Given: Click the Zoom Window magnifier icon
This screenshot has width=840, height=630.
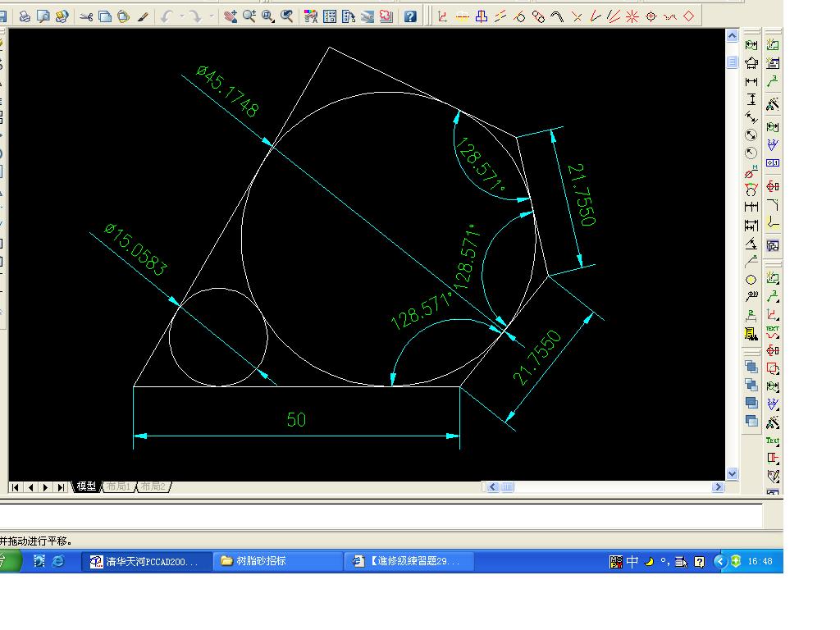Looking at the screenshot, I should point(268,16).
